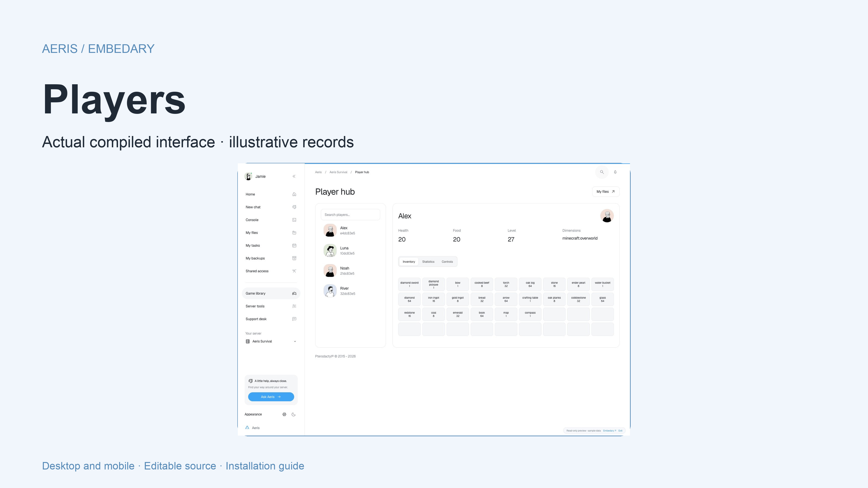
Task: Click the ender pearl inventory slot
Action: coord(578,284)
